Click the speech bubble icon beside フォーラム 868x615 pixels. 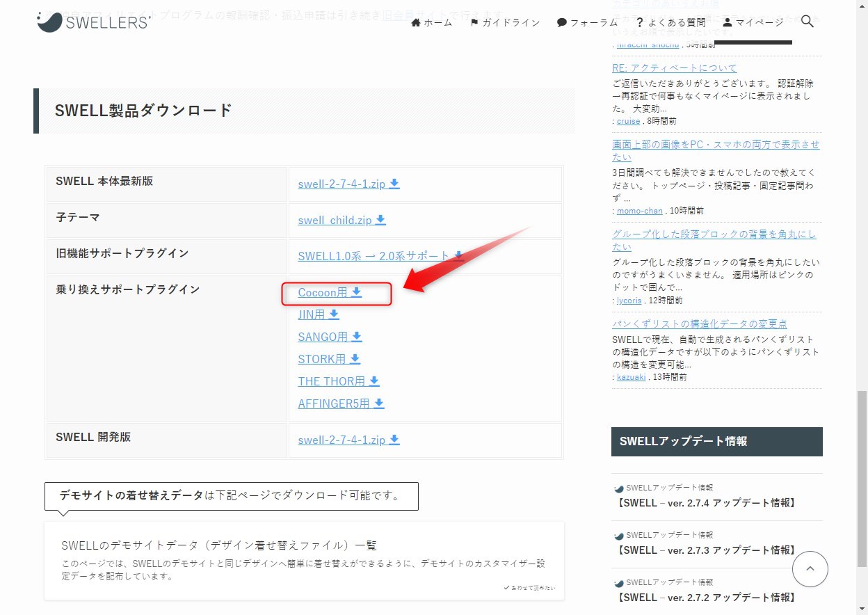[x=561, y=22]
